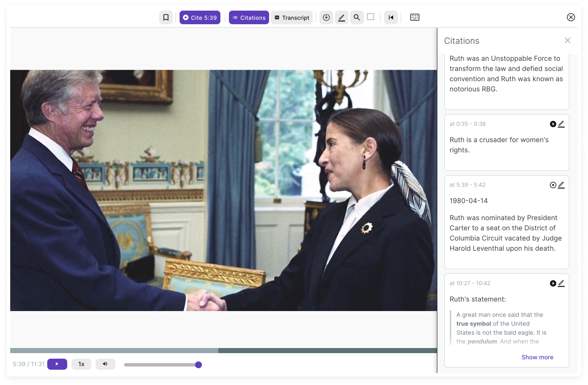Open the 1x playback speed selector
Screen dimensions: 588x385
tap(81, 364)
